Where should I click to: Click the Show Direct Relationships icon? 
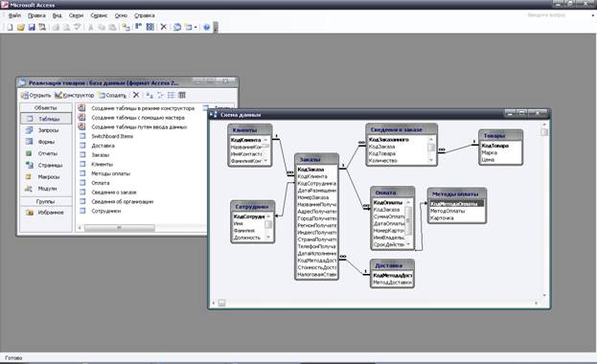click(138, 27)
